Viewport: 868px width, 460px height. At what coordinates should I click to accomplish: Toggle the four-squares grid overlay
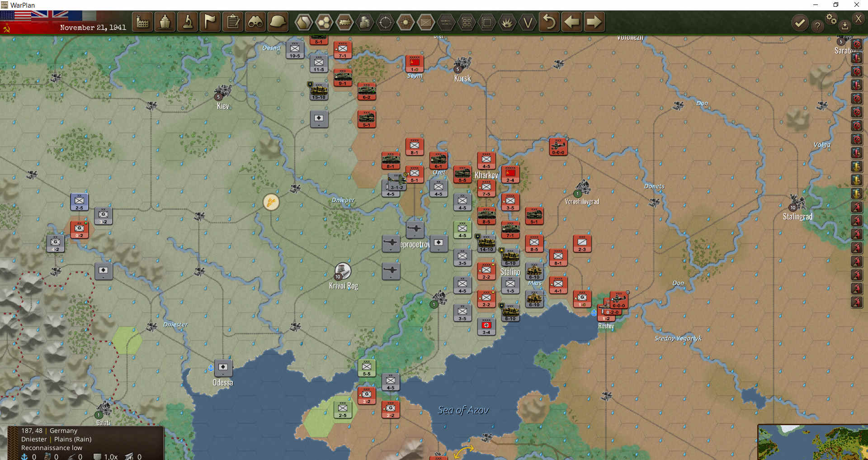pyautogui.click(x=467, y=22)
